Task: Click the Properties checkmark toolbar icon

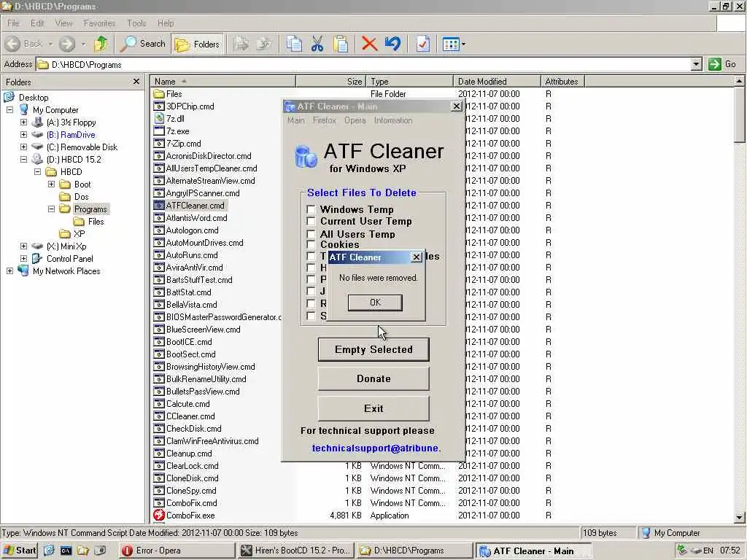Action: (x=422, y=44)
